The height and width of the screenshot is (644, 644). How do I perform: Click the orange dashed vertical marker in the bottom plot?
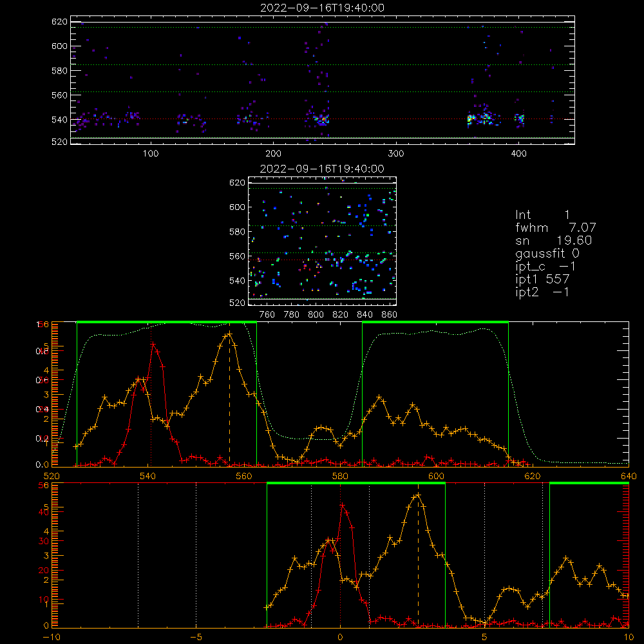pyautogui.click(x=418, y=561)
